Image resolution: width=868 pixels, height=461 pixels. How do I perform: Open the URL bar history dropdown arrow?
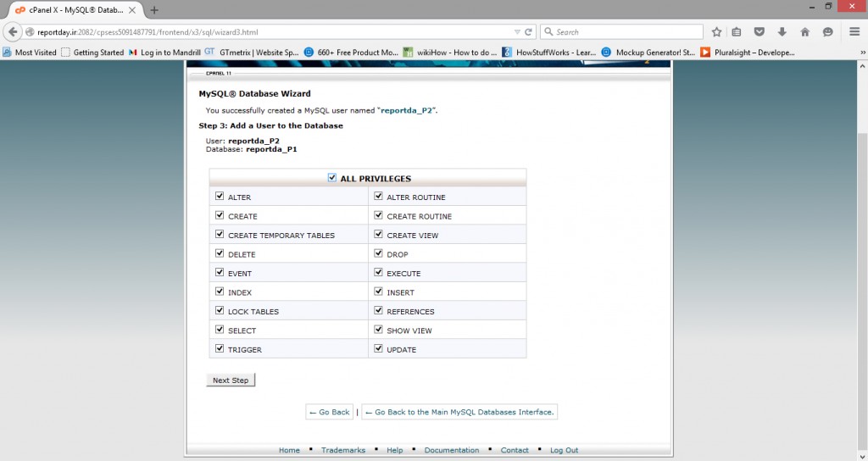517,32
